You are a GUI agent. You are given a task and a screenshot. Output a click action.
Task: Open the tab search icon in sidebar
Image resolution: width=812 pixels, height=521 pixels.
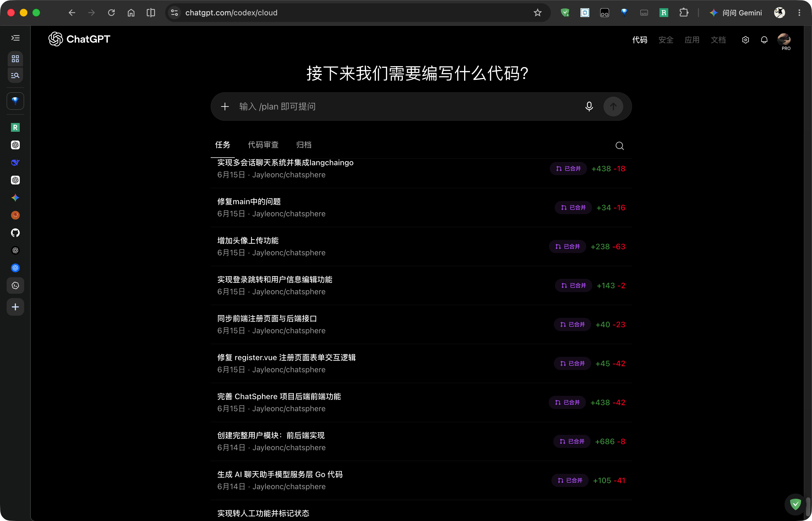(x=15, y=75)
